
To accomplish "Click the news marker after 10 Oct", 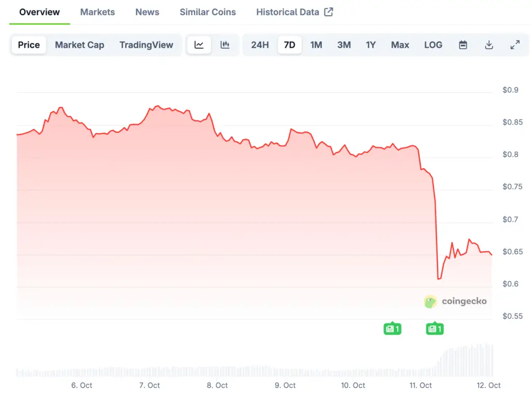I will pyautogui.click(x=392, y=328).
